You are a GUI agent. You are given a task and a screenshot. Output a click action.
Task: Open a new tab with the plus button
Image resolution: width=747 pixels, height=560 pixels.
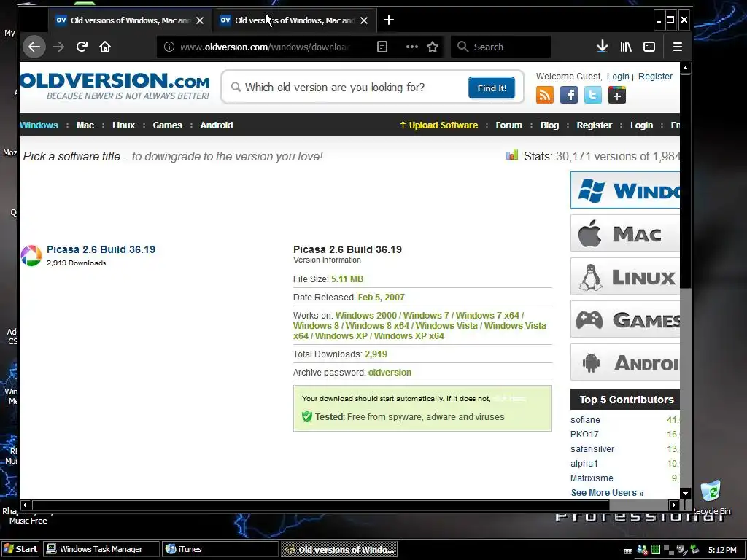[389, 20]
